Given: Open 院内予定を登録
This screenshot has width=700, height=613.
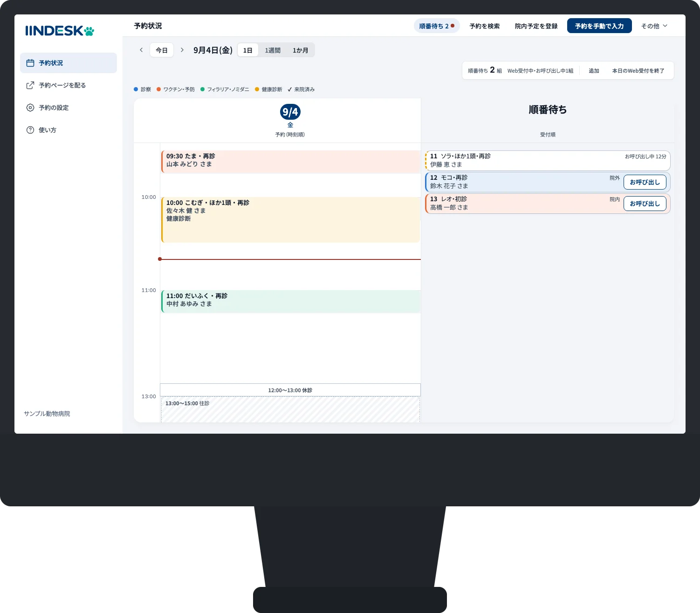Looking at the screenshot, I should [536, 26].
